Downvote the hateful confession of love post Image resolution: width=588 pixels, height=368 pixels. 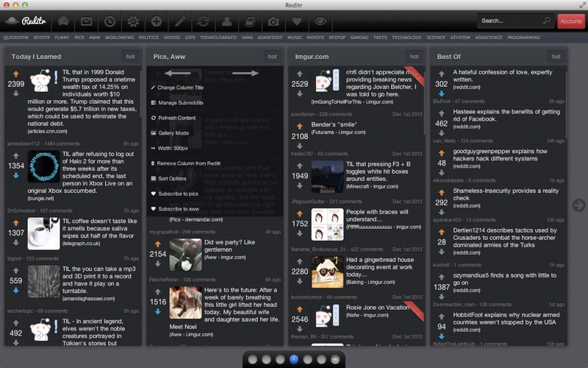(442, 93)
